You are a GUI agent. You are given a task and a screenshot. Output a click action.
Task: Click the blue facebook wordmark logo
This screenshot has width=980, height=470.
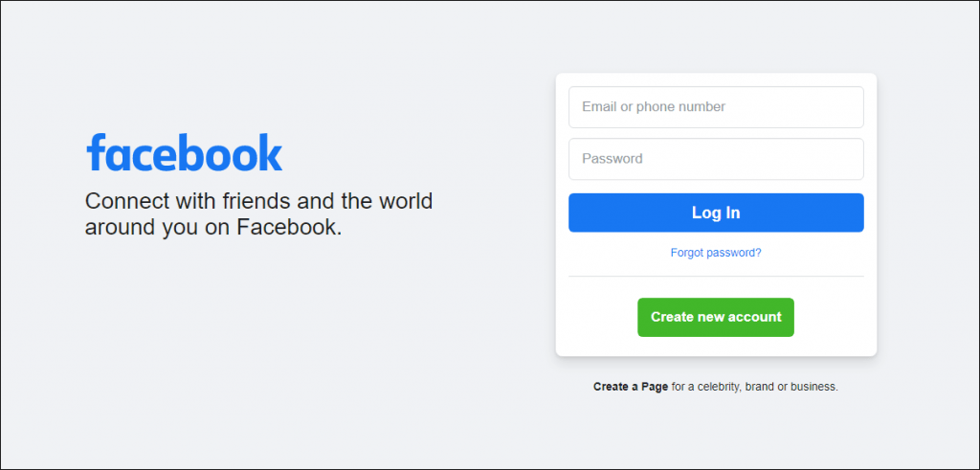click(x=185, y=152)
